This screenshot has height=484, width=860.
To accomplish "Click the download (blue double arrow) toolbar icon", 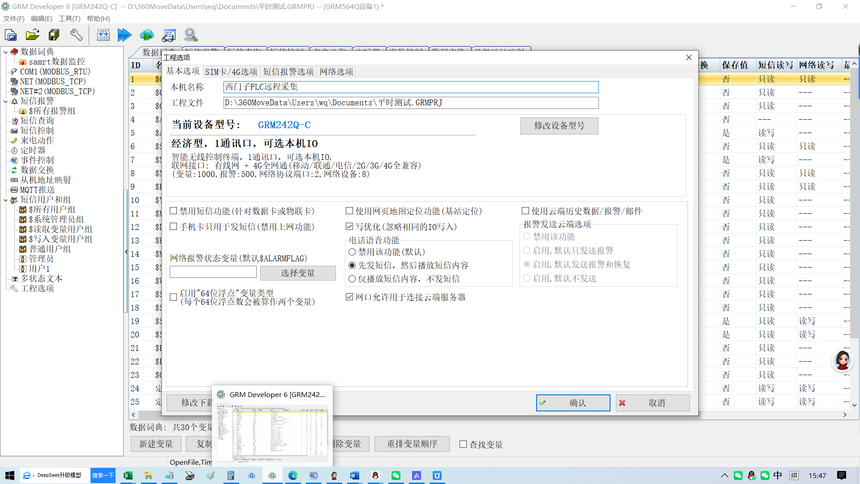I will [x=125, y=35].
